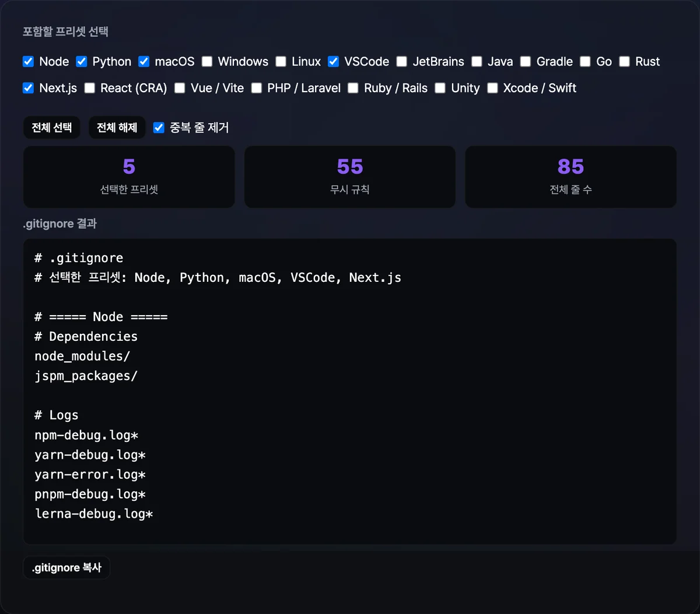700x614 pixels.
Task: Click the jspm_packages/ line in output
Action: click(x=86, y=376)
